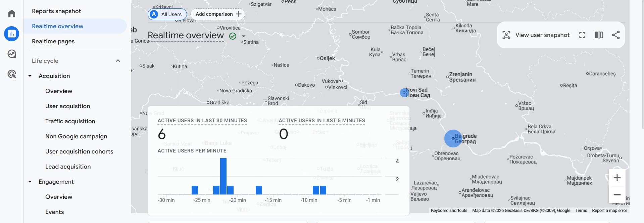This screenshot has width=644, height=223.
Task: Click the plus icon in Add comparison
Action: coord(238,14)
